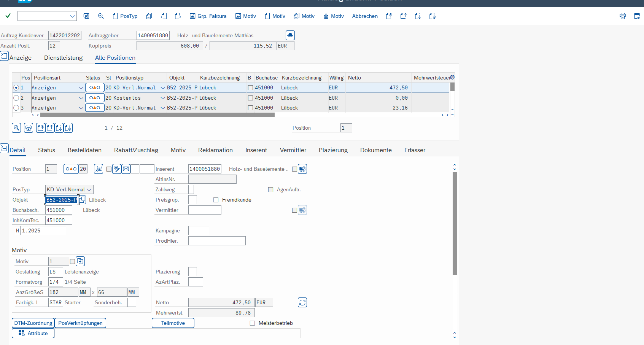The width and height of the screenshot is (644, 345).
Task: Open Positionstyp dropdown in row 3
Action: point(163,108)
